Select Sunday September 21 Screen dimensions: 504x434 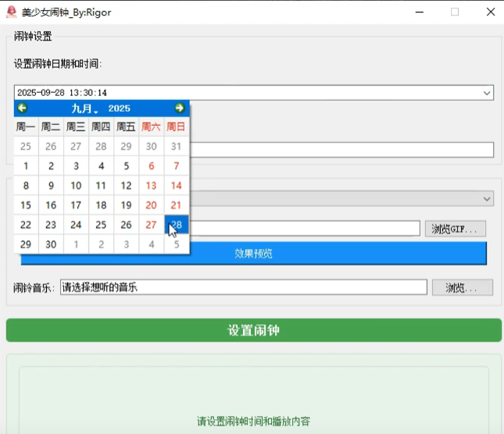click(177, 205)
